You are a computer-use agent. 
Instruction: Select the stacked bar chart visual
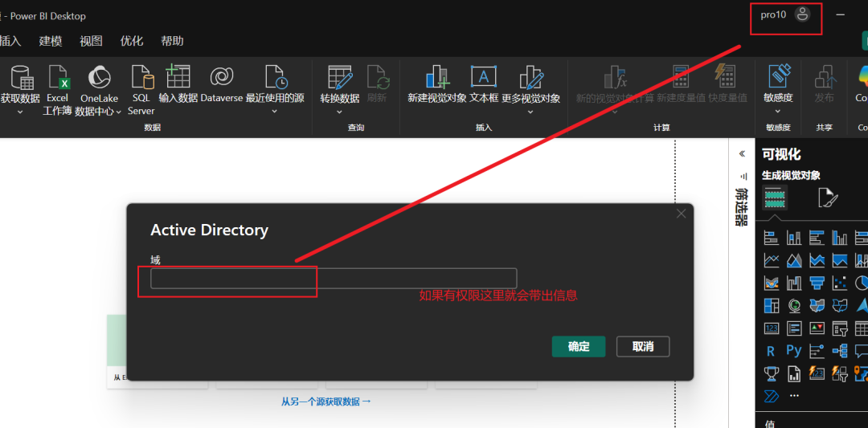(771, 238)
